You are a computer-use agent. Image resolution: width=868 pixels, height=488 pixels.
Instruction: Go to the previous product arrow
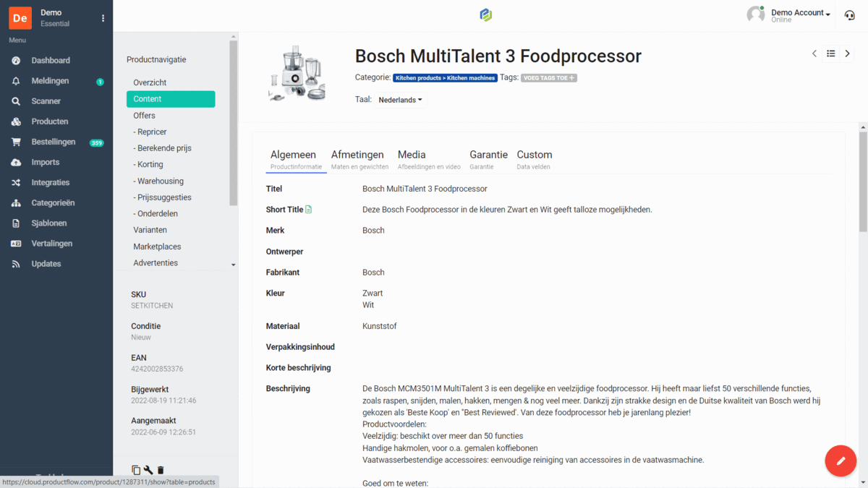point(814,53)
